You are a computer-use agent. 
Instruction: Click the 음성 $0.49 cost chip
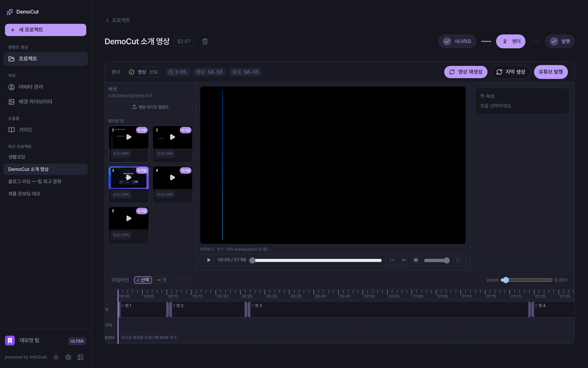(x=245, y=72)
